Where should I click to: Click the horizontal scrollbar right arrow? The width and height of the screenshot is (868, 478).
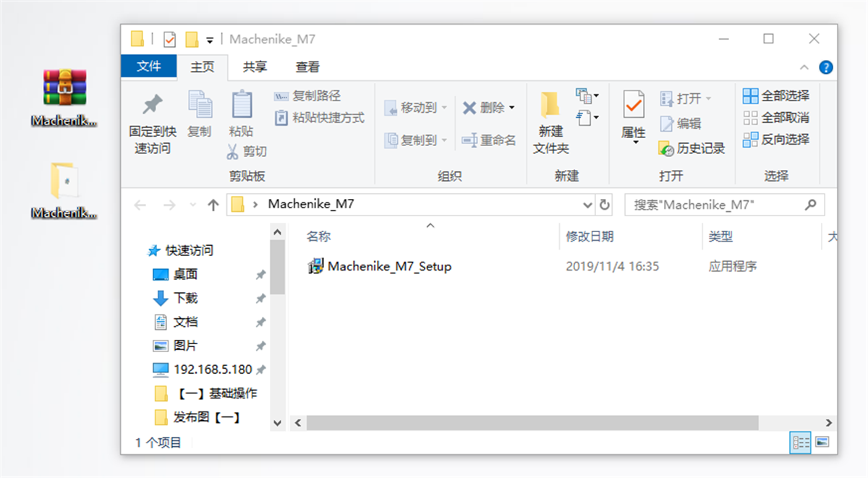[829, 423]
